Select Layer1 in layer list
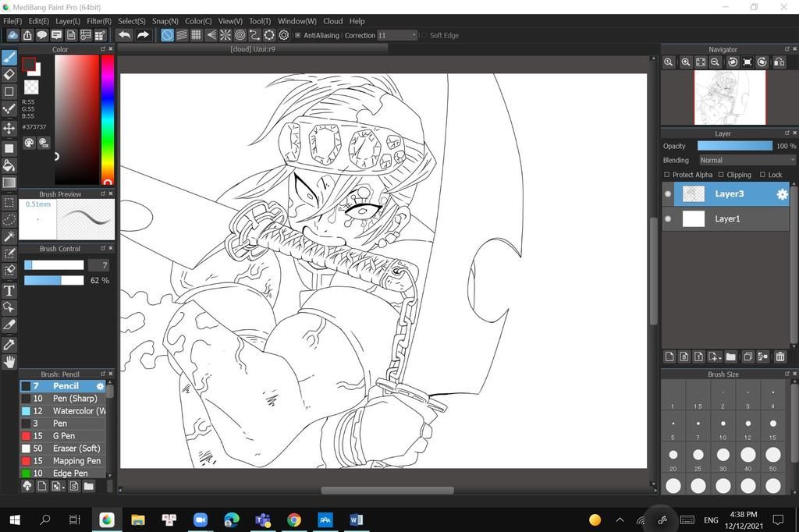The width and height of the screenshot is (799, 532). click(726, 218)
